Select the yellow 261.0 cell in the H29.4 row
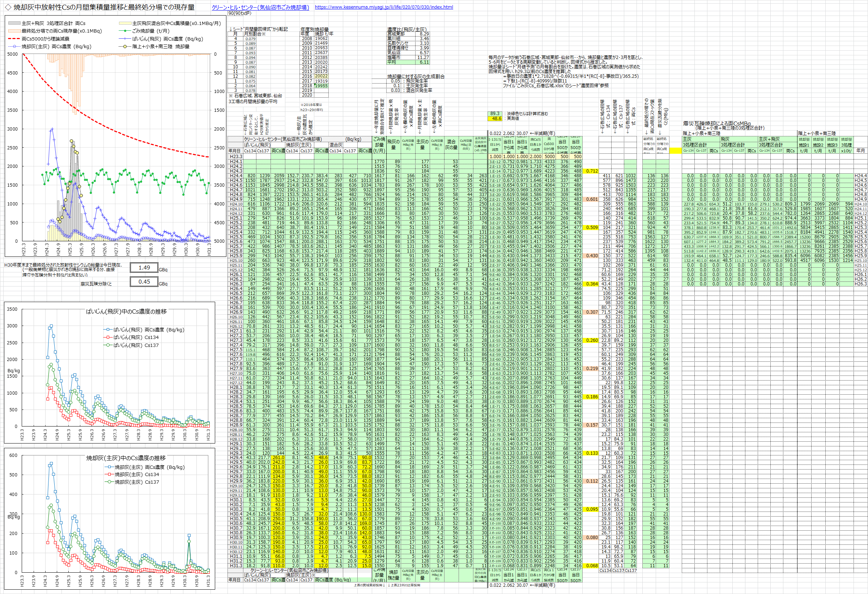This screenshot has height=594, width=868. coord(278,457)
